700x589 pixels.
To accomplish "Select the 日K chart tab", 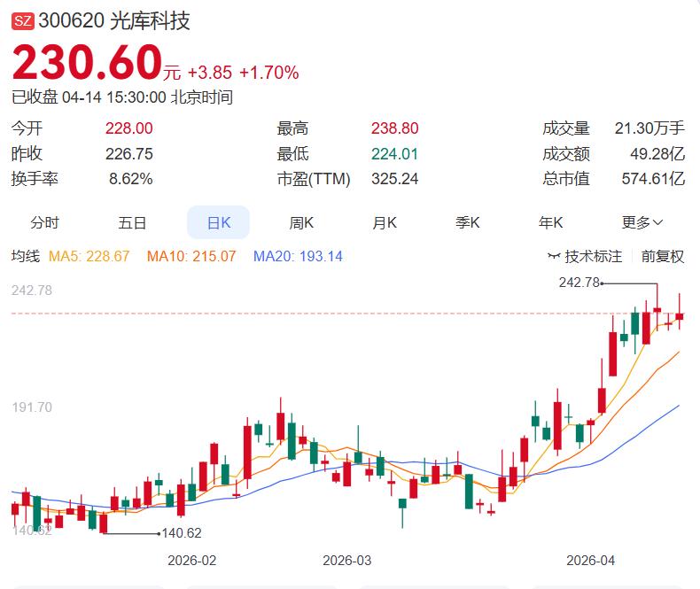I will tap(218, 222).
